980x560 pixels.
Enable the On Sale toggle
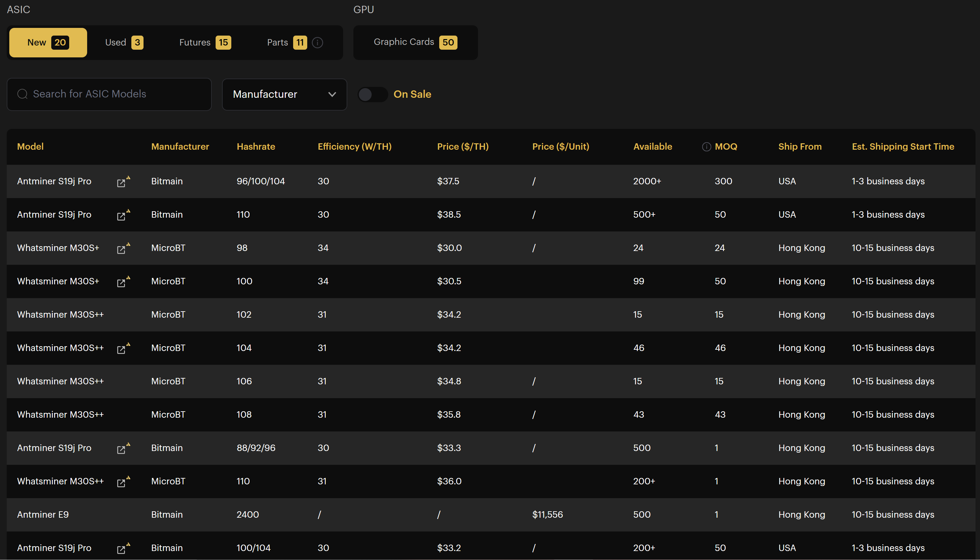372,94
